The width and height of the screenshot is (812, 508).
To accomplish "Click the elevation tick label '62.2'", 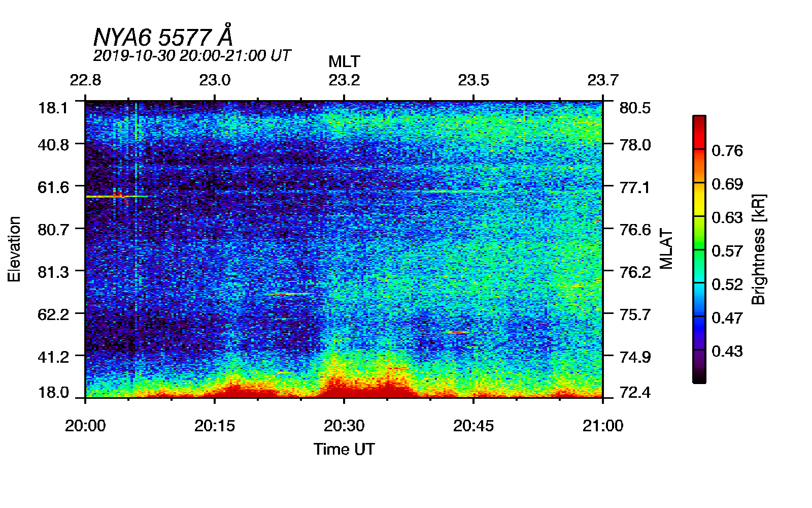I will point(53,314).
